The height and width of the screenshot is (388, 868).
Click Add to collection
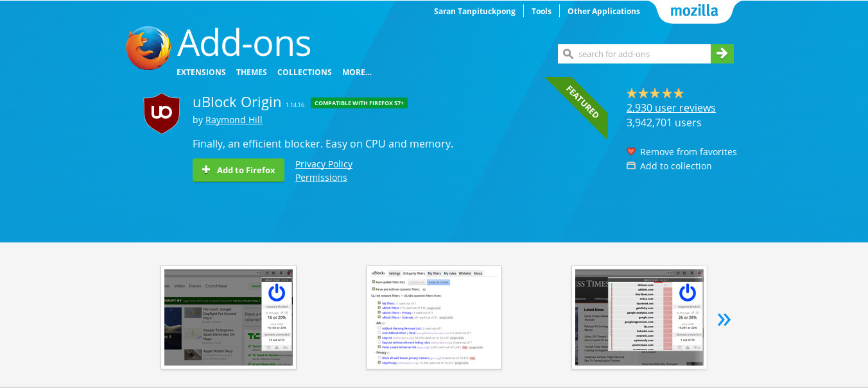[675, 166]
